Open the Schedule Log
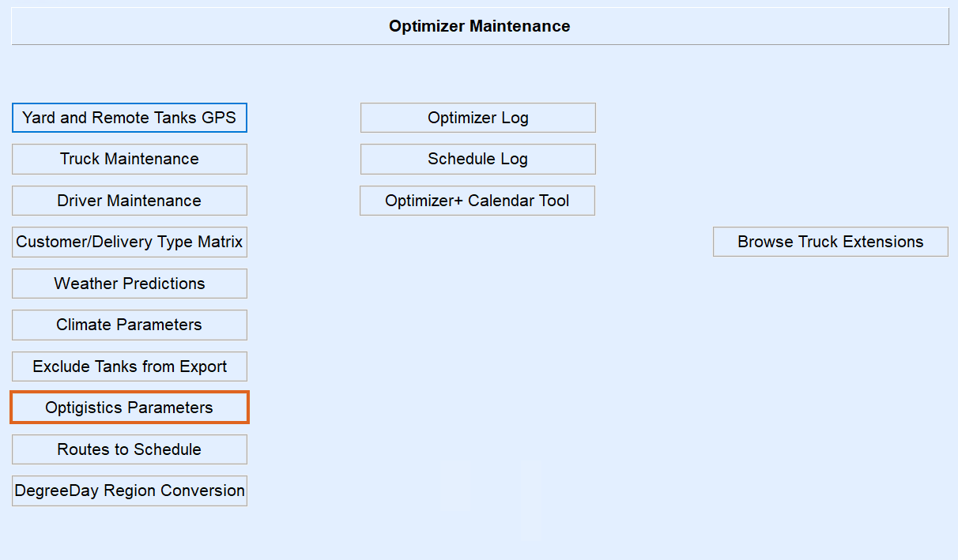 tap(478, 159)
